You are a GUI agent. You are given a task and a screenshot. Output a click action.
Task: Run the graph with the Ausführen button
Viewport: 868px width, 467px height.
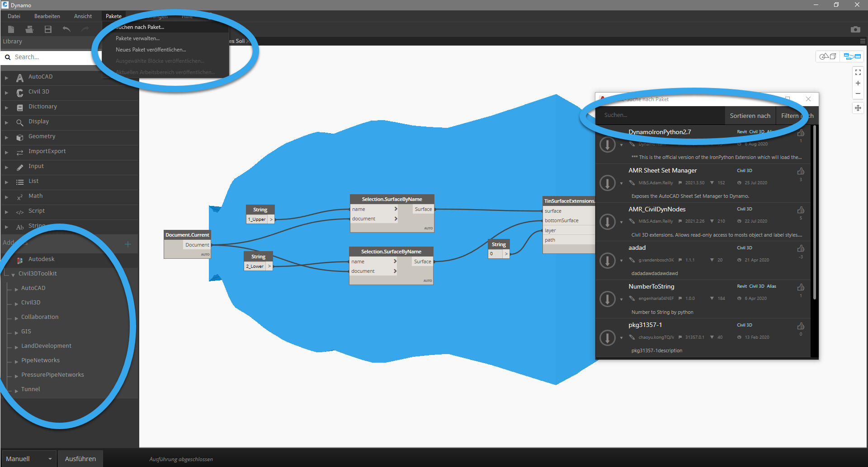click(x=80, y=458)
